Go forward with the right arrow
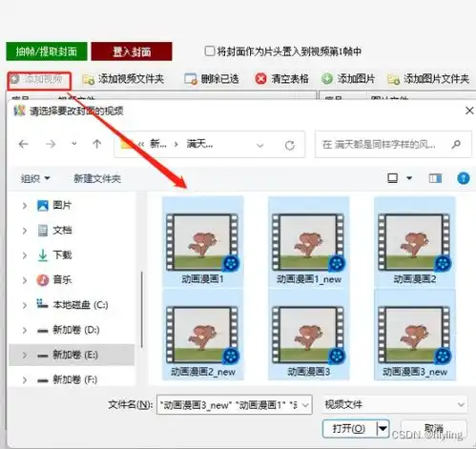The image size is (476, 449). [51, 145]
